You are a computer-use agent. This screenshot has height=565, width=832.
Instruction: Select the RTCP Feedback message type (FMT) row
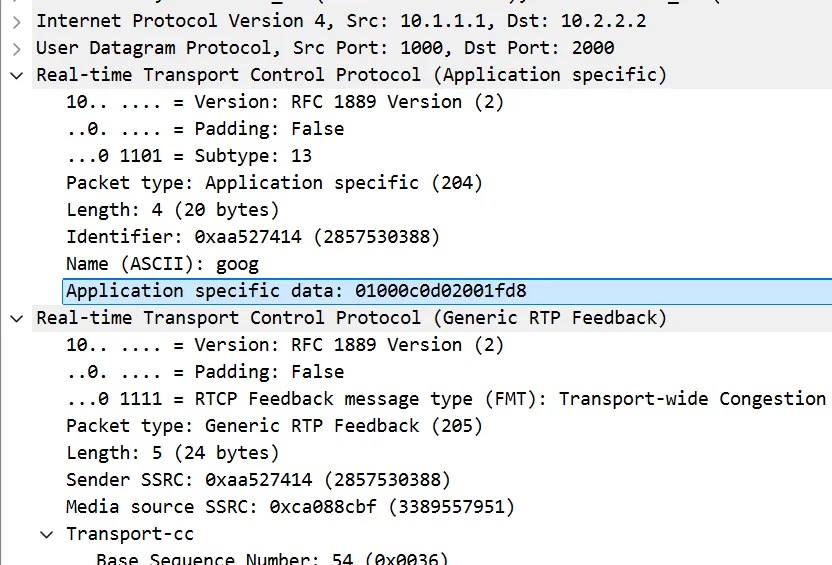(x=445, y=399)
